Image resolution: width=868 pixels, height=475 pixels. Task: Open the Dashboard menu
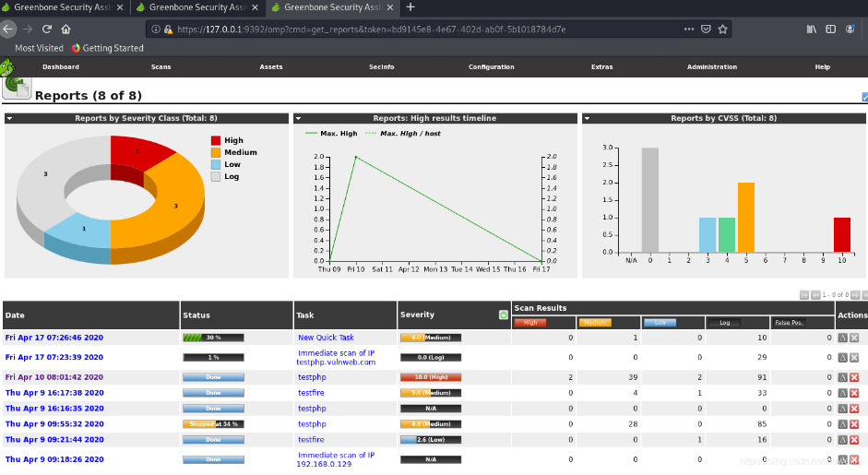pyautogui.click(x=61, y=67)
